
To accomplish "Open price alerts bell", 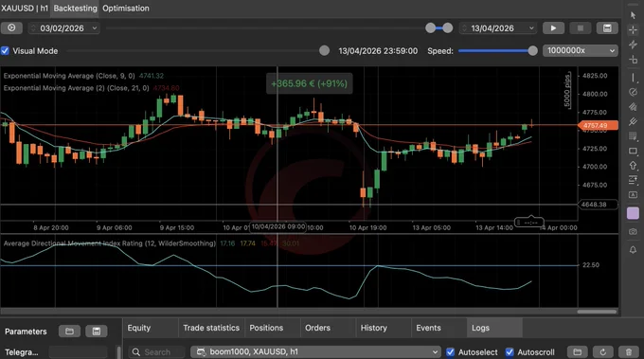I will (633, 249).
